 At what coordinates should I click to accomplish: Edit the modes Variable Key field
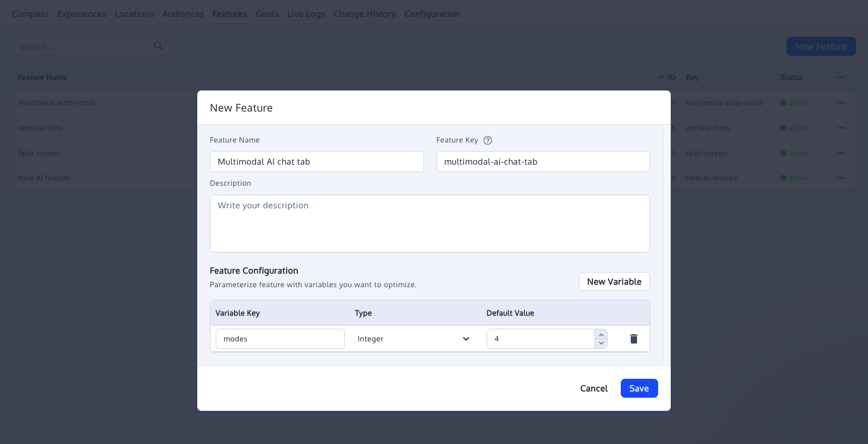click(280, 339)
